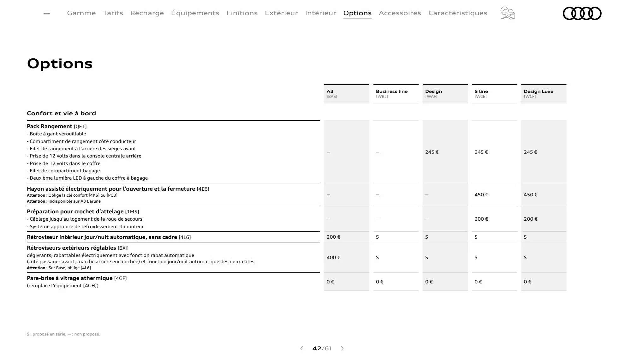Click crochet d'attelage 200 € Design Luxe price
Viewport: 644px width, 362px height.
(x=531, y=219)
